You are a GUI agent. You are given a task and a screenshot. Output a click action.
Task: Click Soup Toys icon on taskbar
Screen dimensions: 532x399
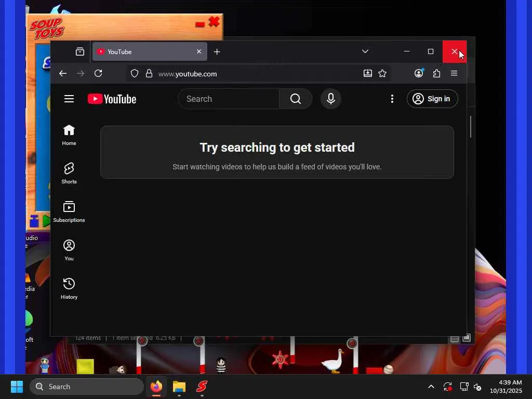(202, 387)
